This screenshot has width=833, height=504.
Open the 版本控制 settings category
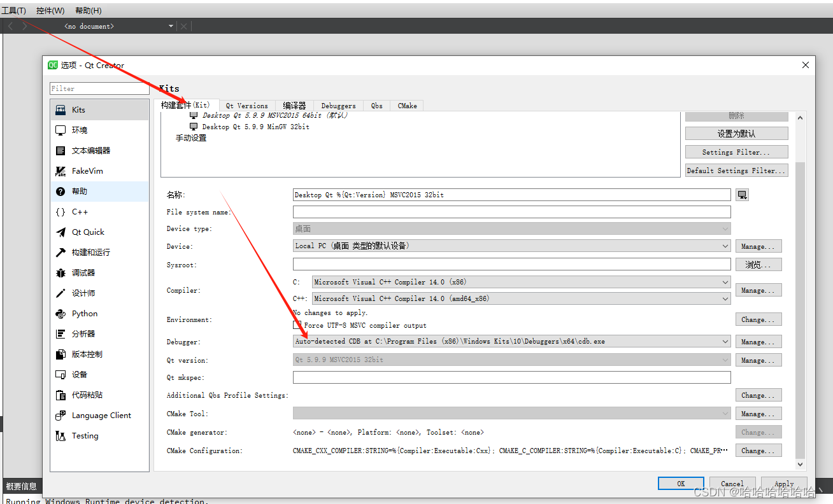point(99,354)
